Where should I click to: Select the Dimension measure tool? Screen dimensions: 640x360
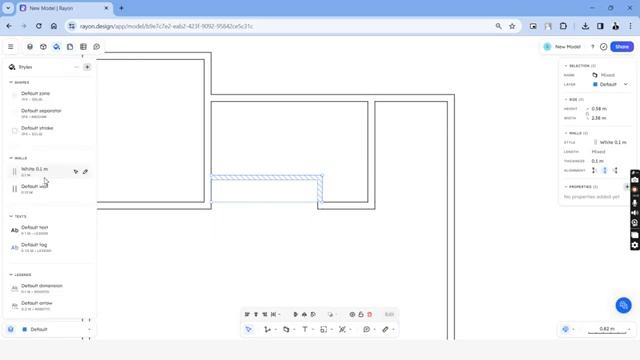[342, 329]
